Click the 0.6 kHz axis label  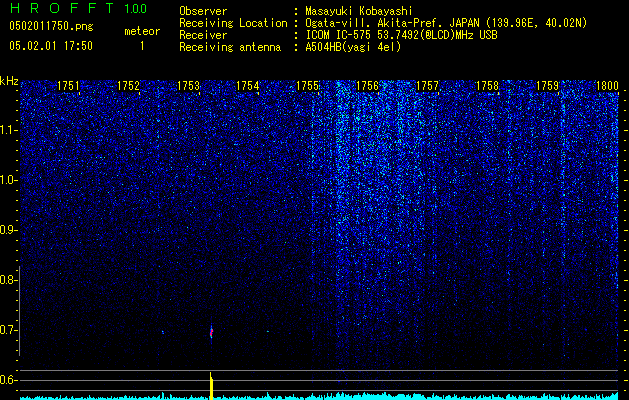pyautogui.click(x=7, y=380)
